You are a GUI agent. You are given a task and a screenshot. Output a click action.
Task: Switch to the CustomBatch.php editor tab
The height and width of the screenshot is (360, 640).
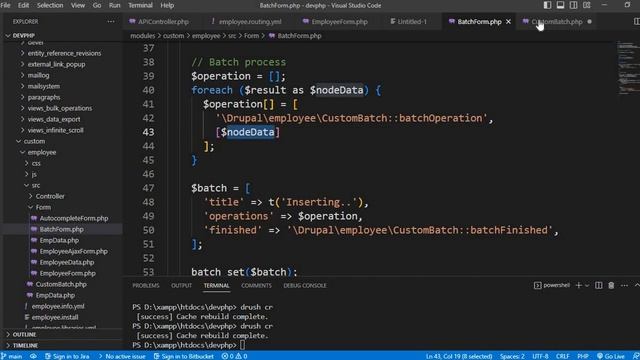(x=557, y=22)
